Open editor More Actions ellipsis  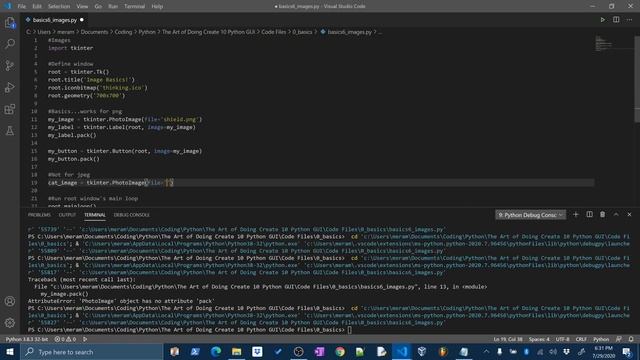pos(629,20)
